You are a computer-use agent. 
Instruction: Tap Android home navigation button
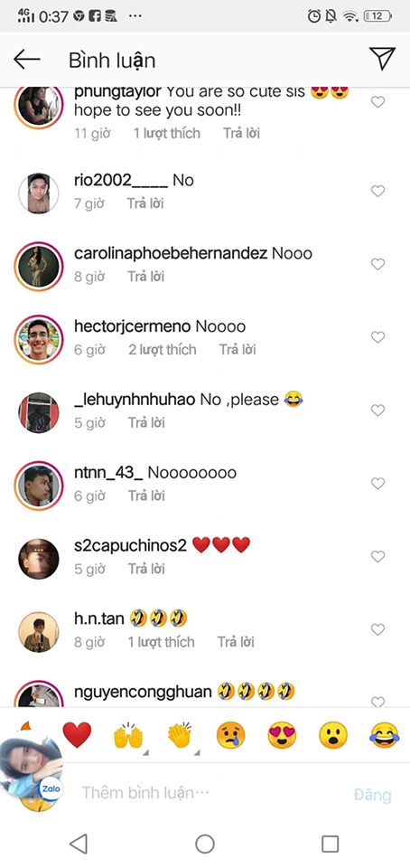click(205, 844)
